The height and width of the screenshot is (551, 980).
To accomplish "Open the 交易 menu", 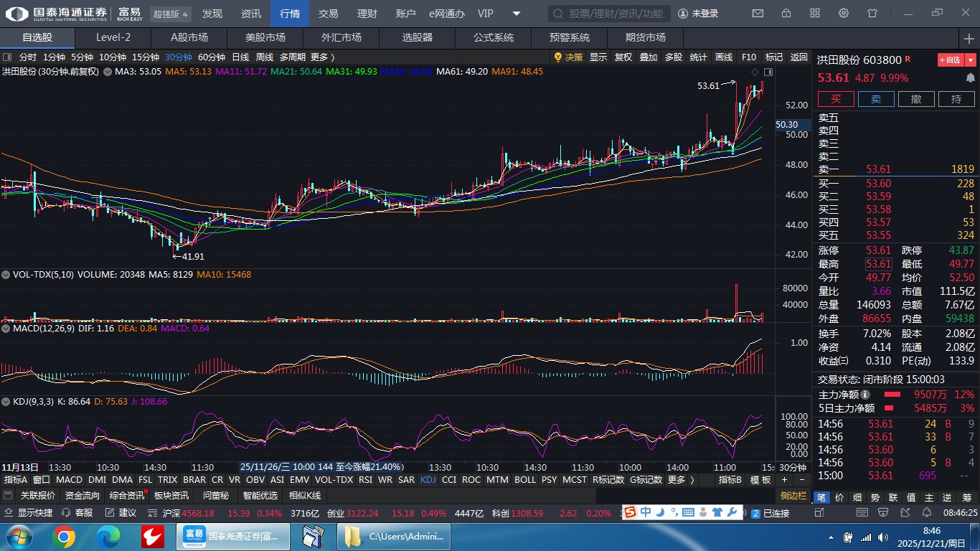I will click(x=328, y=14).
